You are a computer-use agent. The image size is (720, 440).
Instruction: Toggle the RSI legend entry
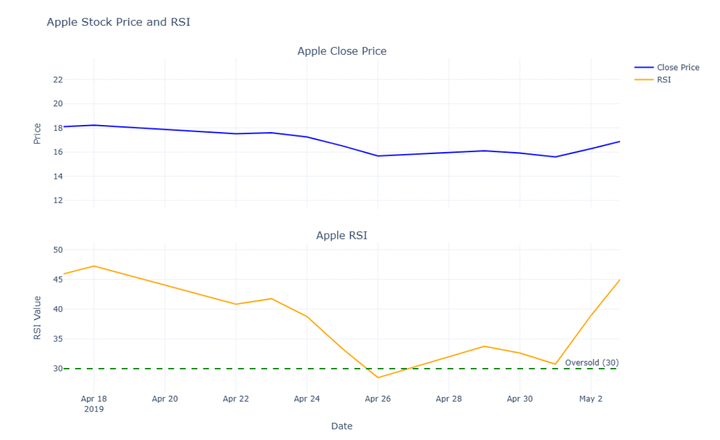663,80
